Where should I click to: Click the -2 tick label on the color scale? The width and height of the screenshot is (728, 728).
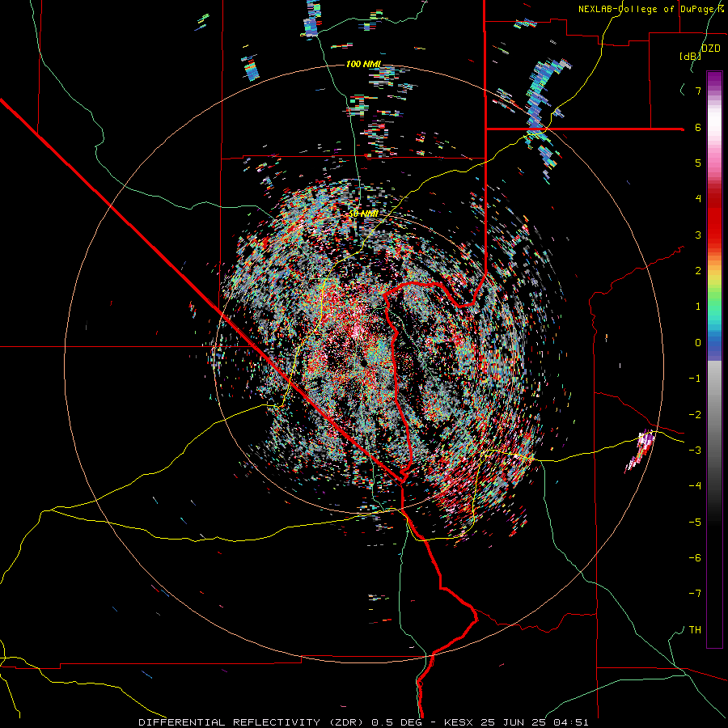[x=695, y=415]
